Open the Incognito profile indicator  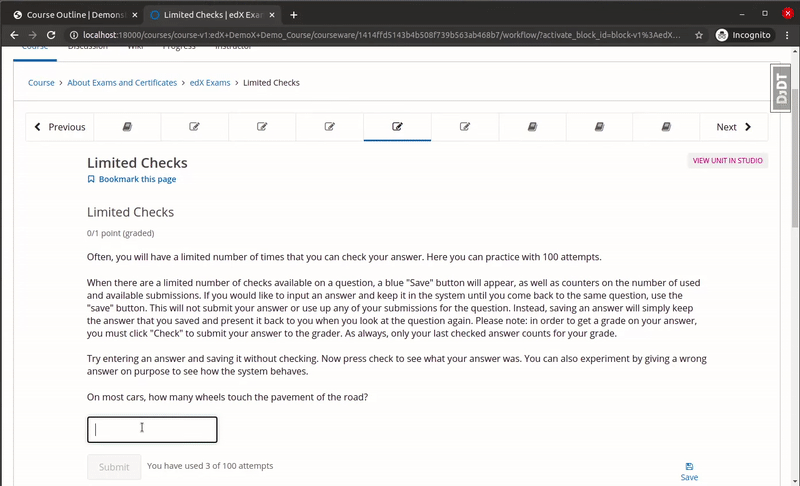coord(743,35)
